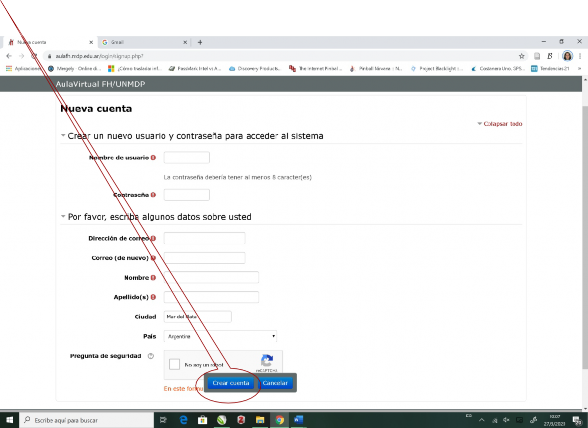Click the 'Colapsar todo' link
This screenshot has width=588, height=428.
click(x=502, y=124)
